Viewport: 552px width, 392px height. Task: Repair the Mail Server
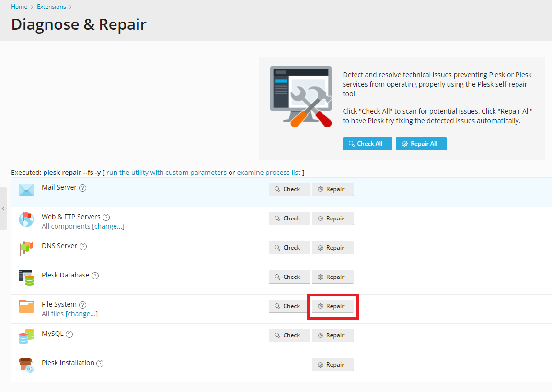(333, 189)
